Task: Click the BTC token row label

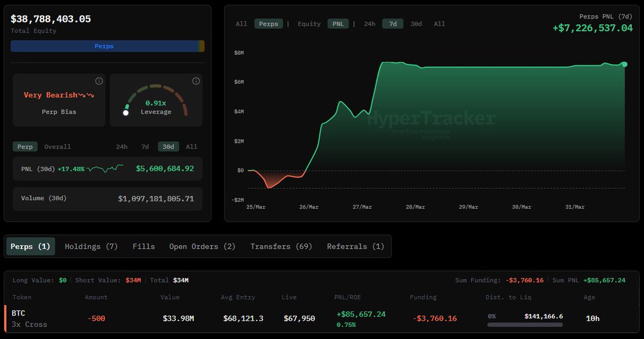Action: (18, 313)
